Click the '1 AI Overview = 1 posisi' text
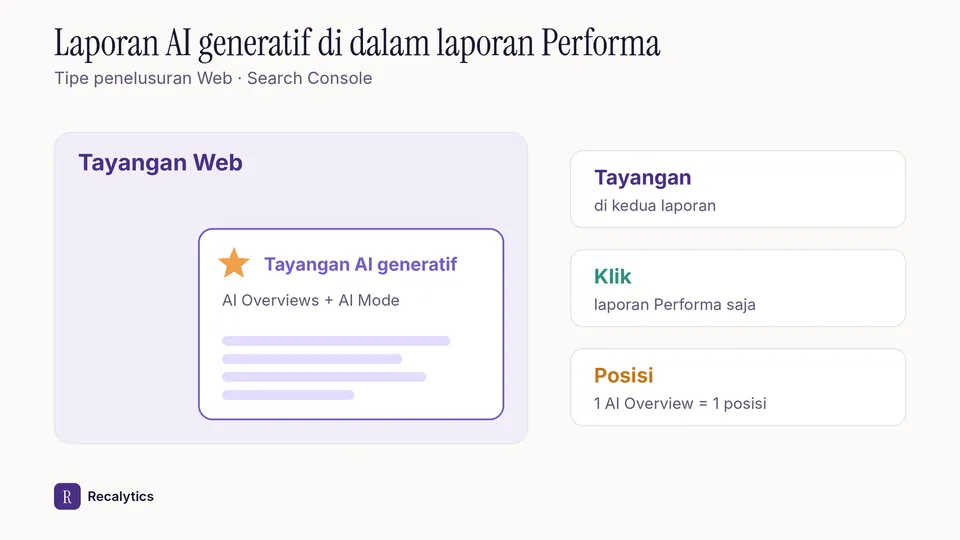 (680, 403)
